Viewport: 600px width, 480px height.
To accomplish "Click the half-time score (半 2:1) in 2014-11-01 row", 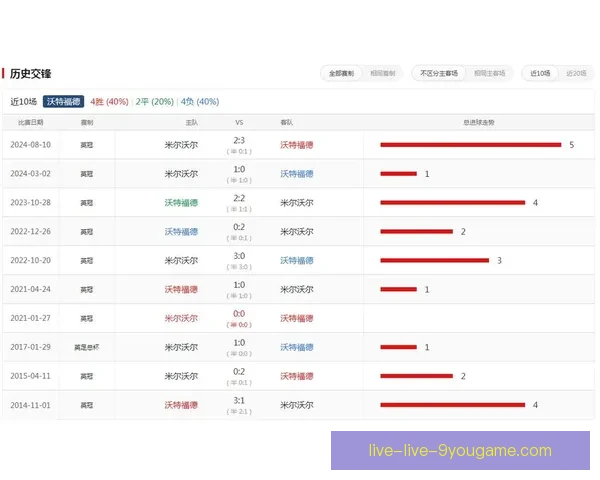I will tap(239, 412).
